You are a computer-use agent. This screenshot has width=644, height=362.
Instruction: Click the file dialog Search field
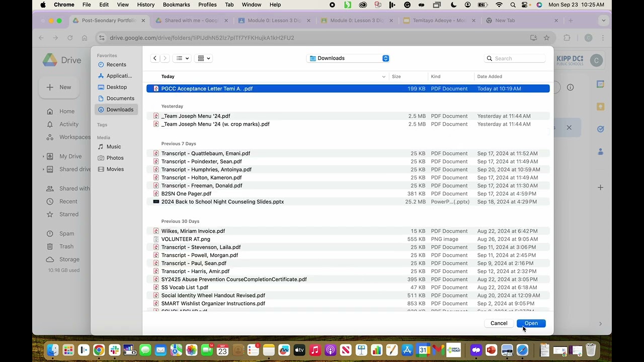point(515,58)
